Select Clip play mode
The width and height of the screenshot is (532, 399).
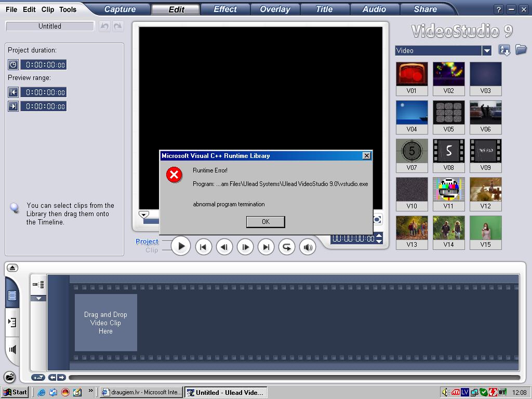click(x=152, y=250)
